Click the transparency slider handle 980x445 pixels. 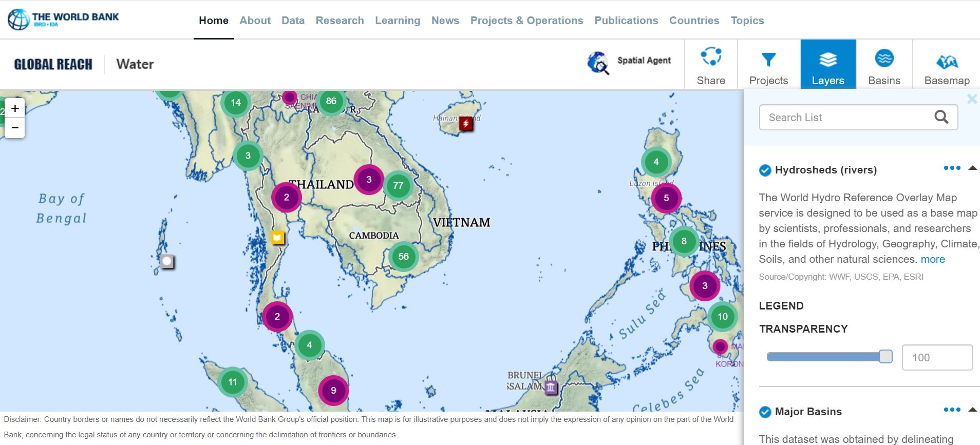pos(885,357)
